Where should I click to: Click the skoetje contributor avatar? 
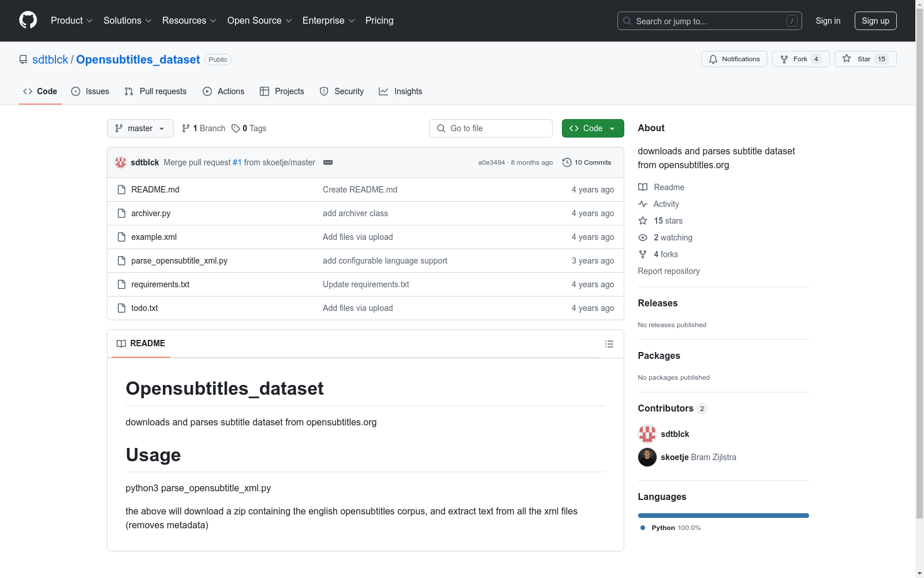647,457
